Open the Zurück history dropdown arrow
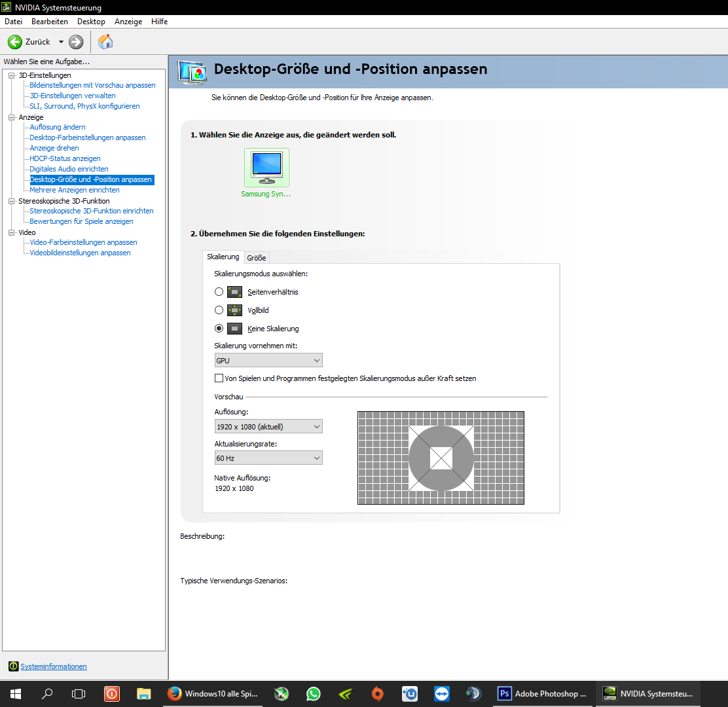This screenshot has width=728, height=707. point(61,42)
